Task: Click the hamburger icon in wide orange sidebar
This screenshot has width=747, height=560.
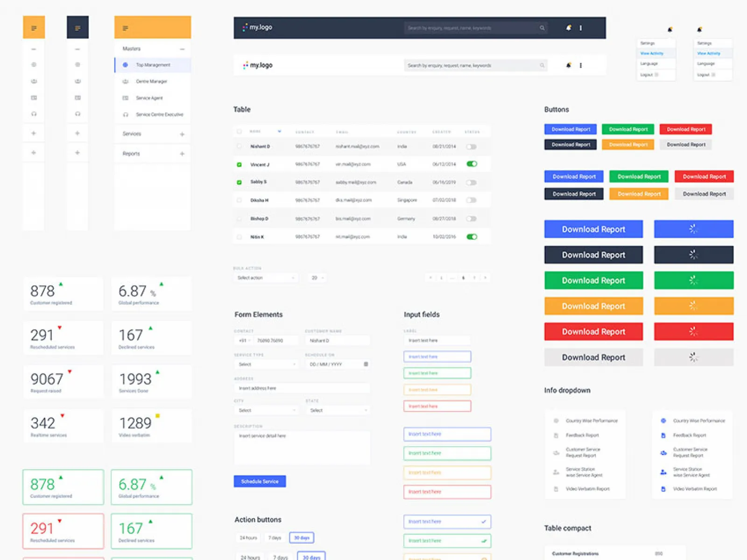Action: [125, 28]
